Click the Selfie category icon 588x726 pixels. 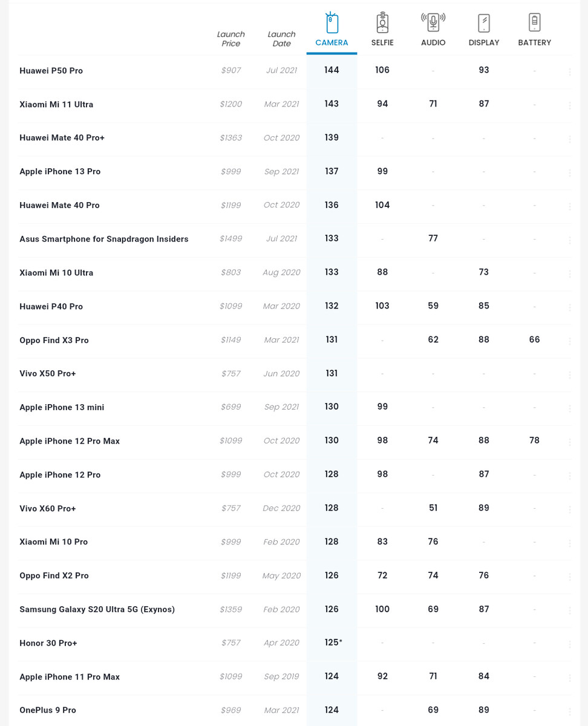pyautogui.click(x=382, y=23)
